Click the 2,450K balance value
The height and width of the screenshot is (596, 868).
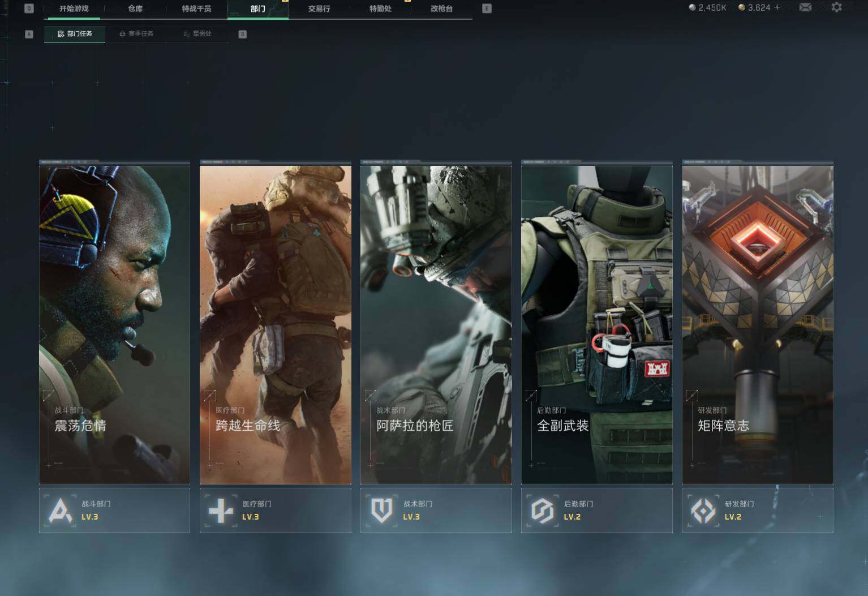coord(712,7)
